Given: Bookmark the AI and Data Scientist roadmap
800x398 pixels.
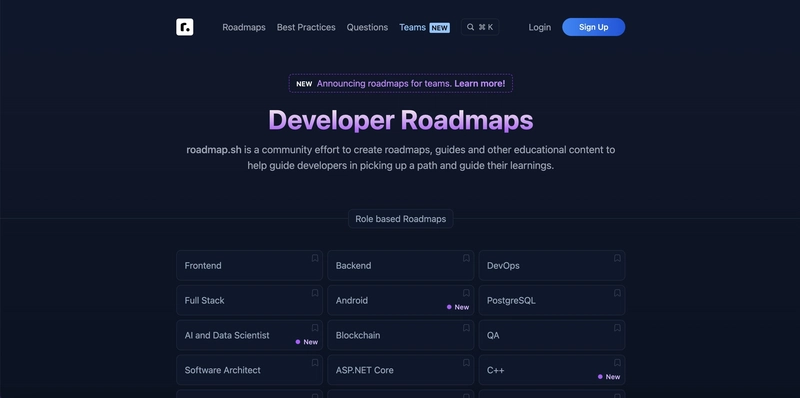Looking at the screenshot, I should [x=315, y=328].
